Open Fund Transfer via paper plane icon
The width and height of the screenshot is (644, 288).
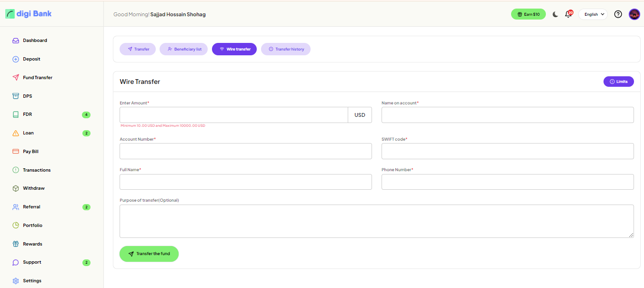coord(16,78)
